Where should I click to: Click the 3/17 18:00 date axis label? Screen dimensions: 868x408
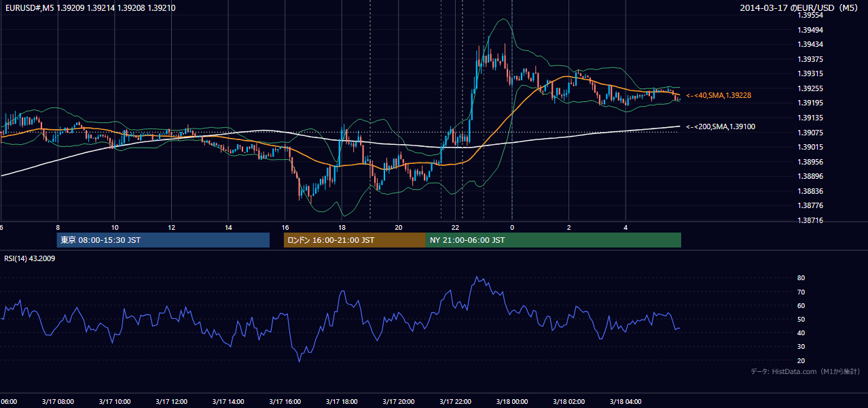pyautogui.click(x=342, y=402)
